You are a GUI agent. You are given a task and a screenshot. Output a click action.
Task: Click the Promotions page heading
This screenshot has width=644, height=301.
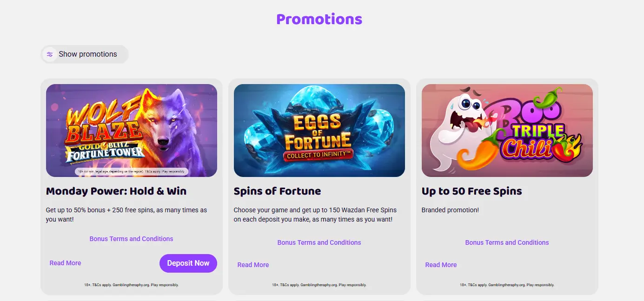319,19
